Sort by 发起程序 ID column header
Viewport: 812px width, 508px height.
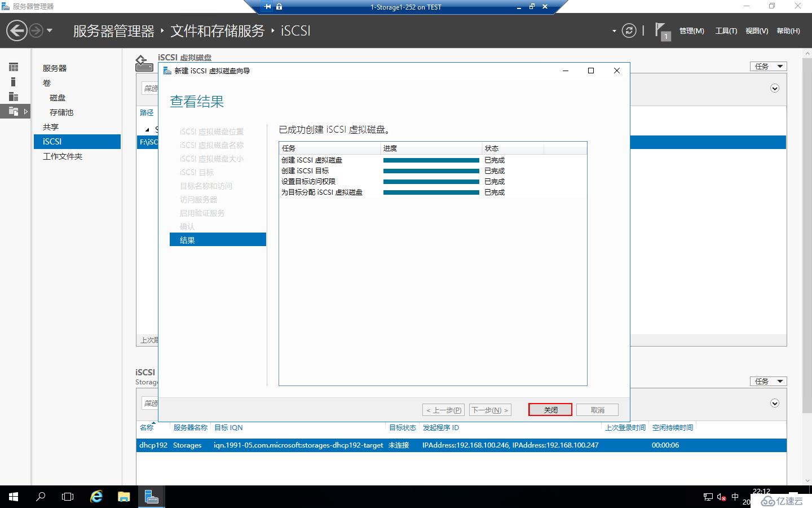coord(441,427)
